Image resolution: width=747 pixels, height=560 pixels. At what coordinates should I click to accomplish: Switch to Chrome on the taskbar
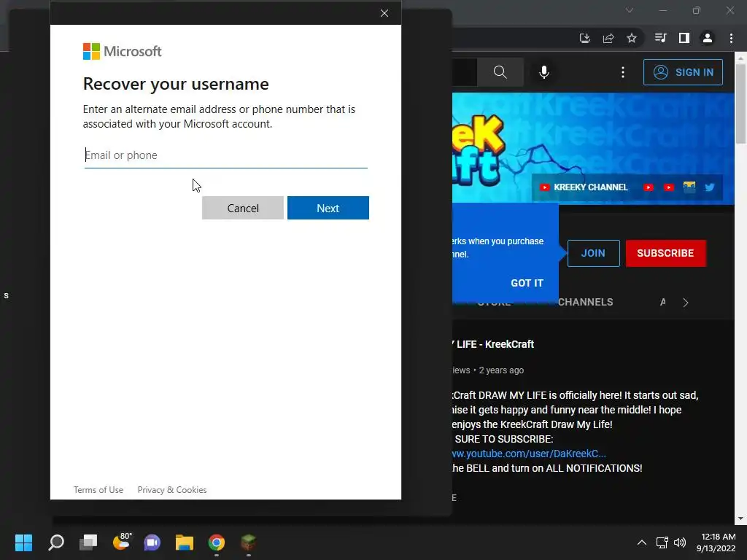click(216, 542)
